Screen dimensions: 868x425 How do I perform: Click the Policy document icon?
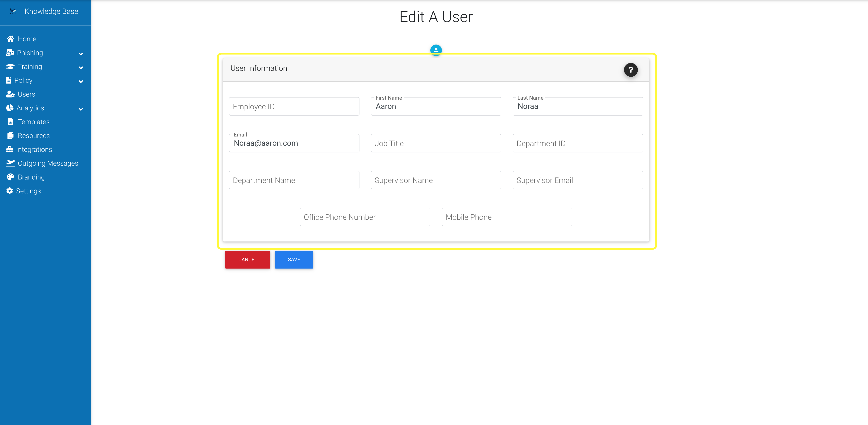pos(9,80)
